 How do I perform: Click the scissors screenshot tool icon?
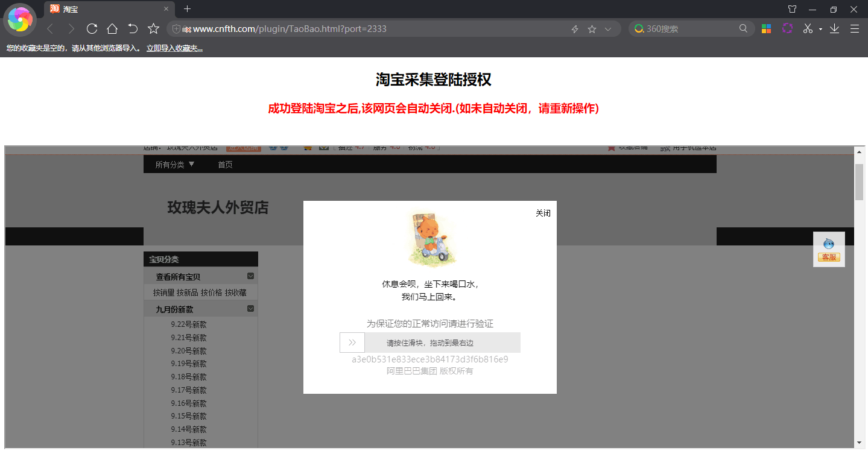[x=808, y=28]
